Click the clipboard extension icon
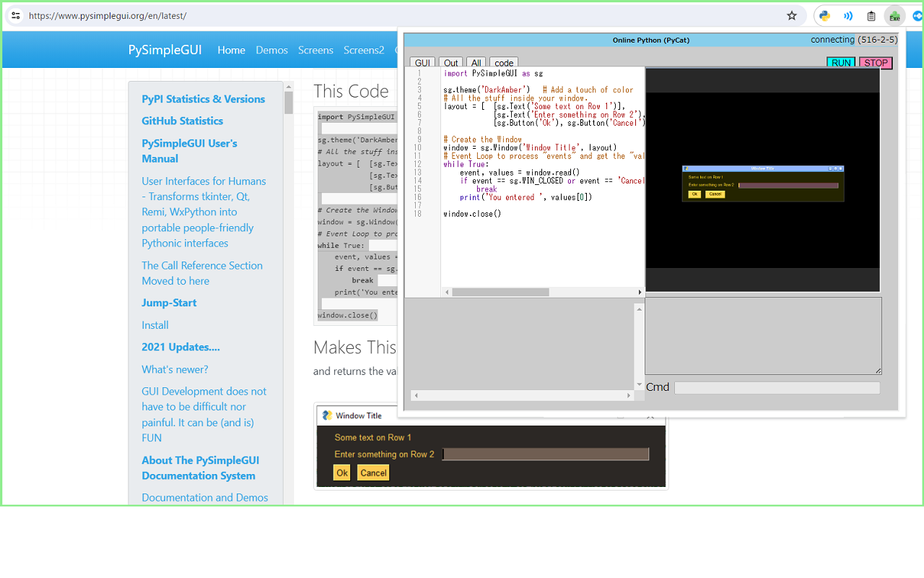This screenshot has height=578, width=924. point(871,15)
